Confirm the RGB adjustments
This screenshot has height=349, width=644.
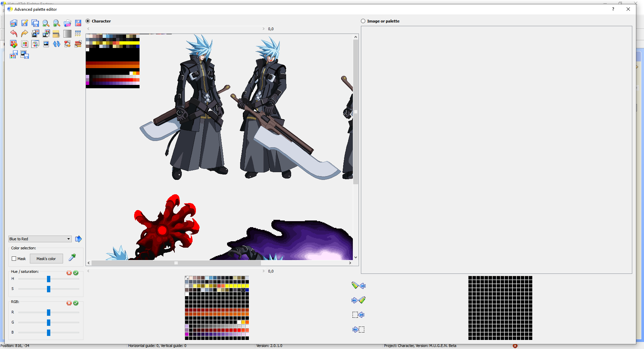point(76,303)
